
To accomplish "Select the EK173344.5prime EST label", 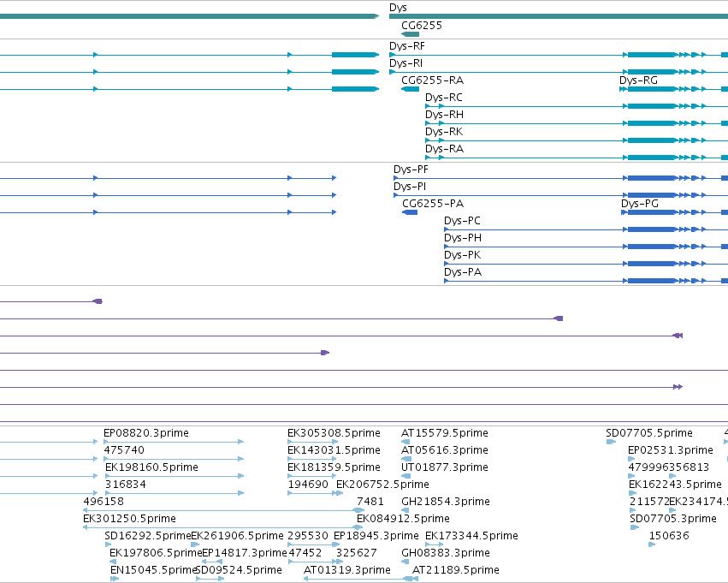I will 471,537.
